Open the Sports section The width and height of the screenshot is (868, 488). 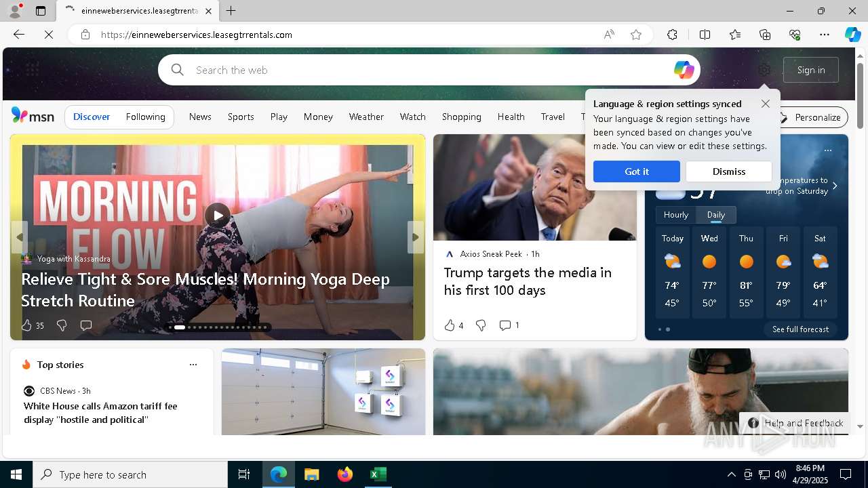[x=241, y=117]
